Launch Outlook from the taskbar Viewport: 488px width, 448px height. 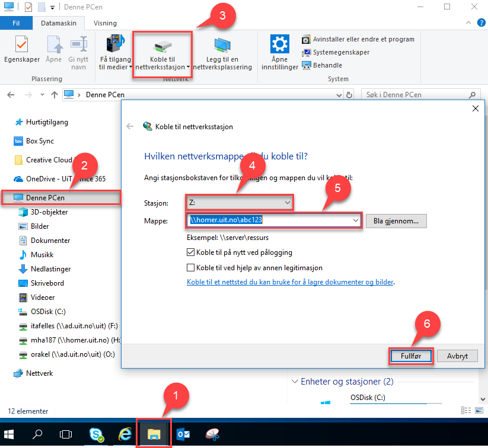pyautogui.click(x=183, y=434)
